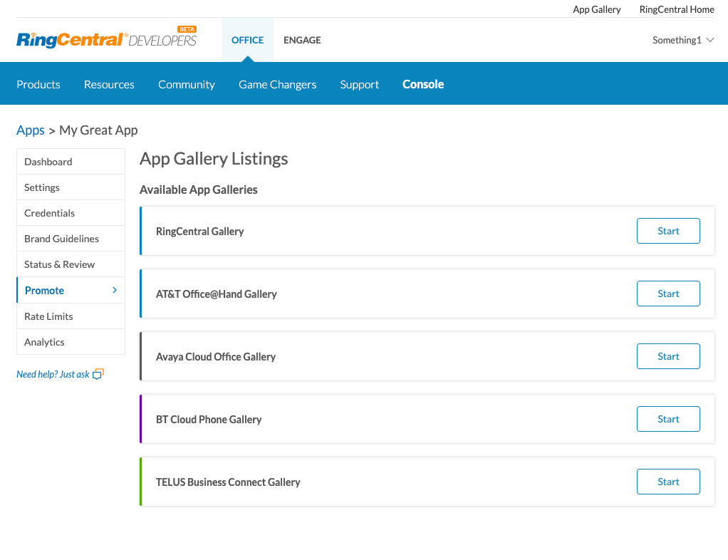Start the AT&T Office@Hand Gallery listing
The height and width of the screenshot is (560, 728).
pyautogui.click(x=668, y=294)
